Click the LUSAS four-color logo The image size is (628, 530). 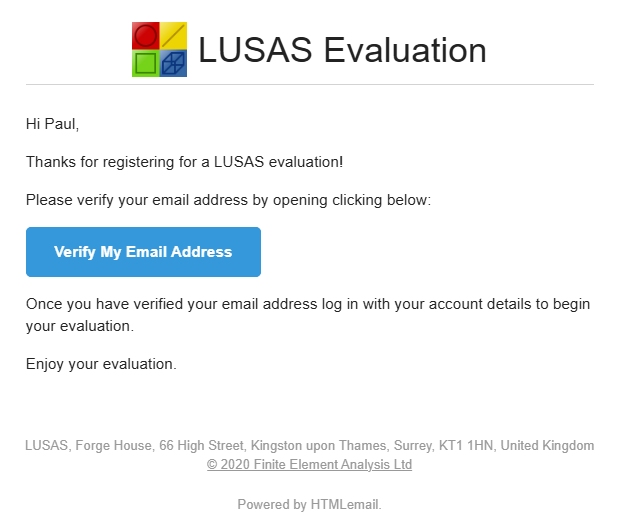tap(159, 49)
